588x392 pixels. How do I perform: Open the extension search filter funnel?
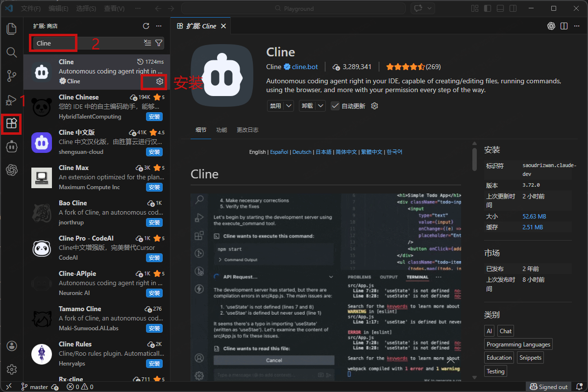[159, 43]
